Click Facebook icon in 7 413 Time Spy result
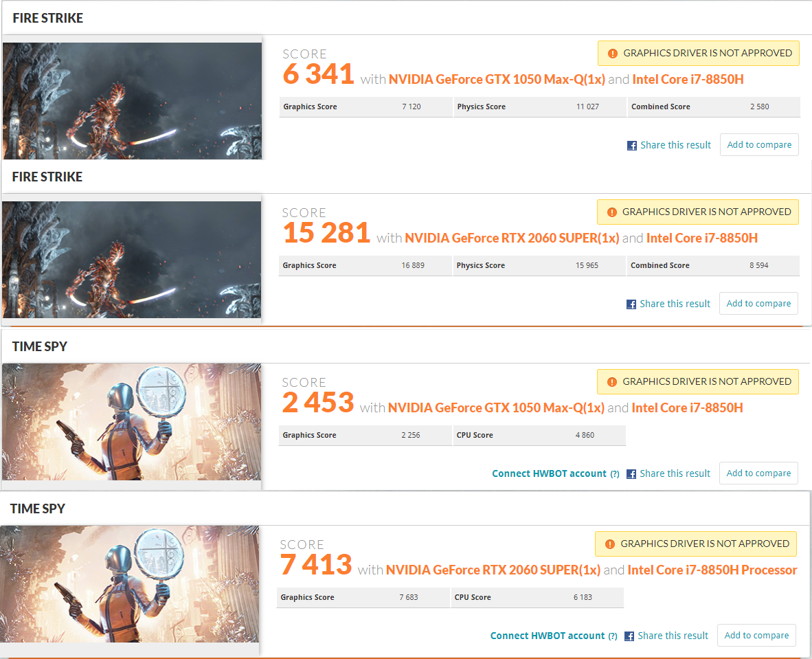The image size is (812, 659). pos(629,636)
